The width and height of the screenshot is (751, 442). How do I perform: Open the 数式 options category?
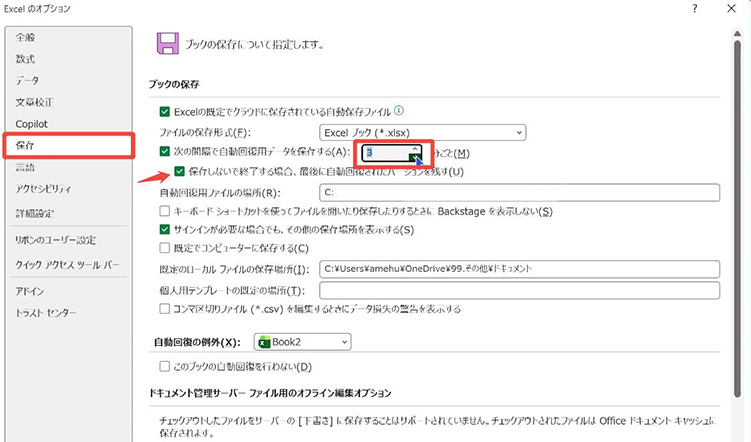point(25,59)
